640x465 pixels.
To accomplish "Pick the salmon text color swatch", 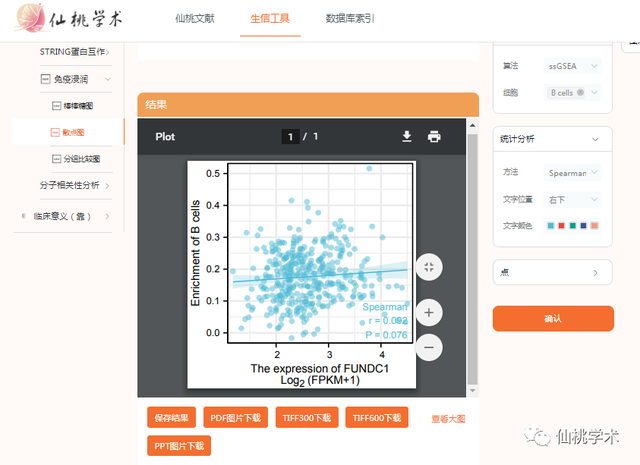I will pyautogui.click(x=594, y=226).
